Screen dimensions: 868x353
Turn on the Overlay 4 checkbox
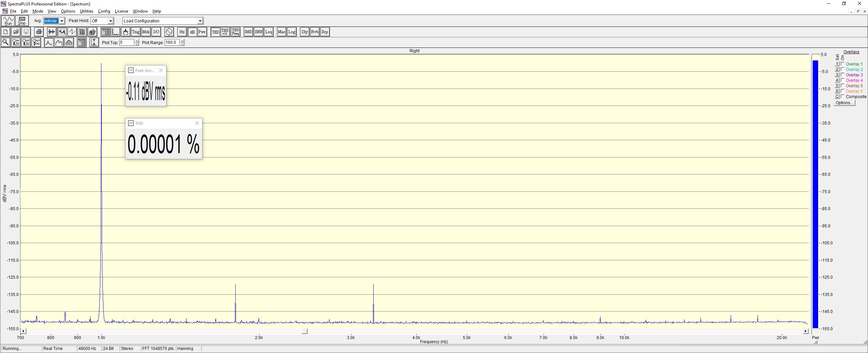tap(843, 80)
